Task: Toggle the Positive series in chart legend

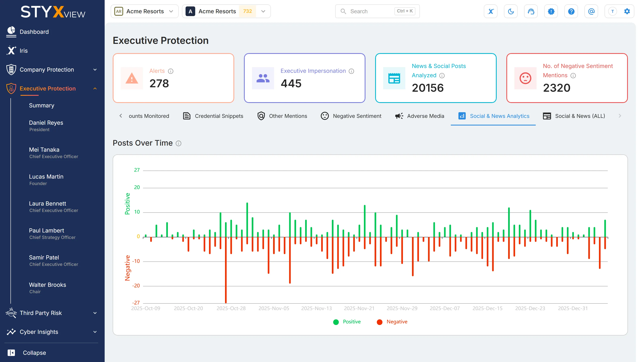Action: (x=347, y=322)
